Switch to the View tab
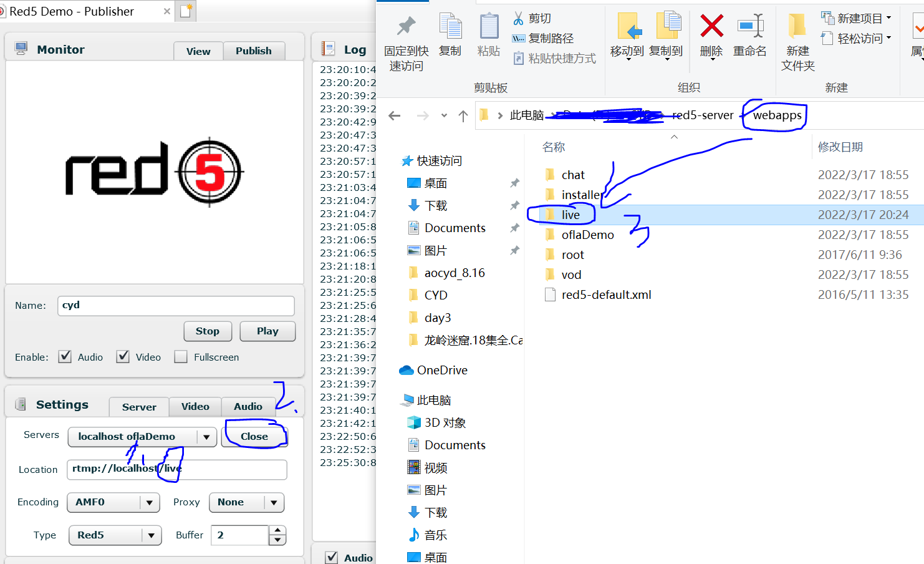 click(198, 51)
